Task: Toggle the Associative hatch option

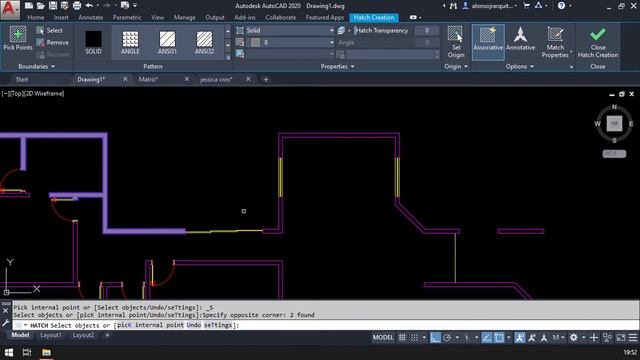Action: 488,42
